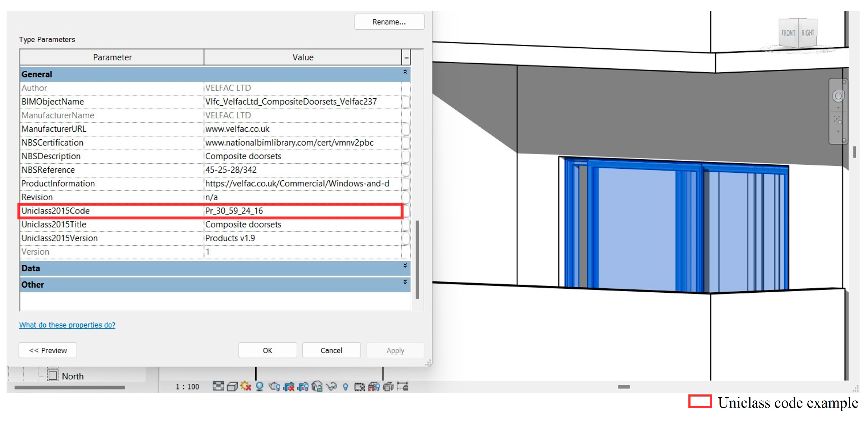Screen dimensions: 868x421
Task: Click NBSDescription value 'Composite doorsets'
Action: [x=243, y=156]
